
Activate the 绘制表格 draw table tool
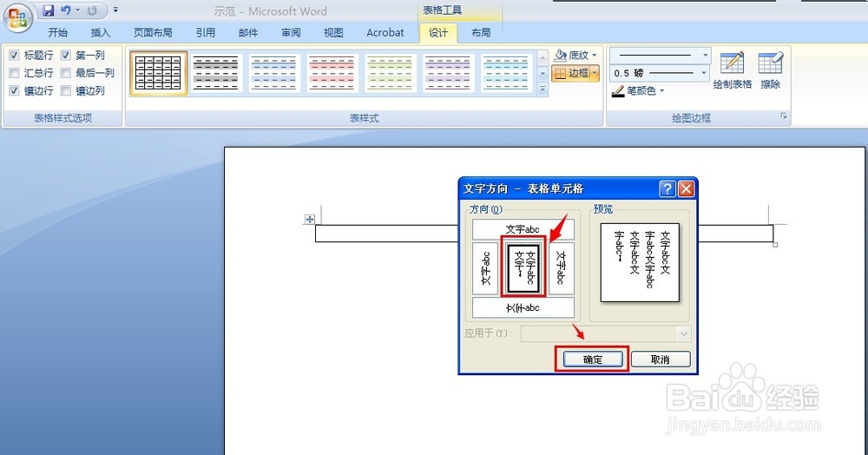tap(732, 70)
